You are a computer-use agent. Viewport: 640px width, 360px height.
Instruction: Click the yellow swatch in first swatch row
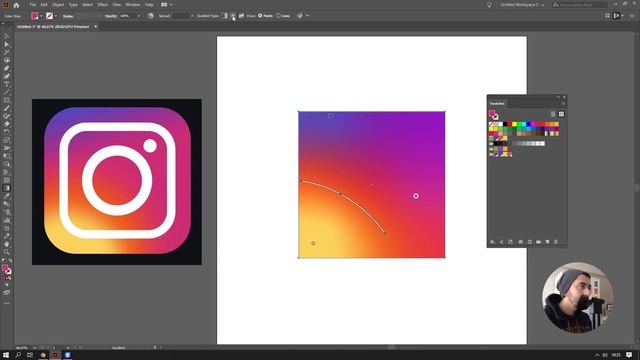click(515, 124)
